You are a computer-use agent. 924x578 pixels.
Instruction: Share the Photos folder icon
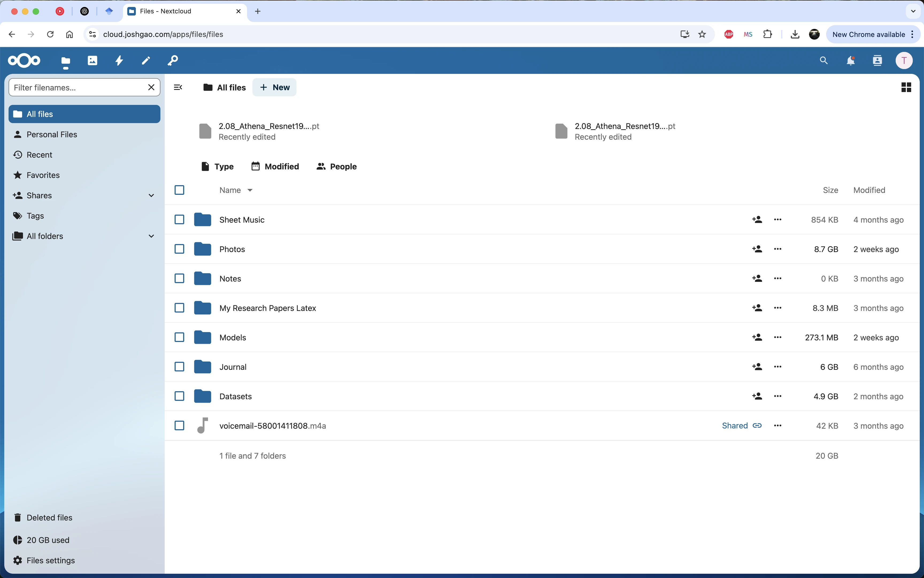(x=757, y=249)
